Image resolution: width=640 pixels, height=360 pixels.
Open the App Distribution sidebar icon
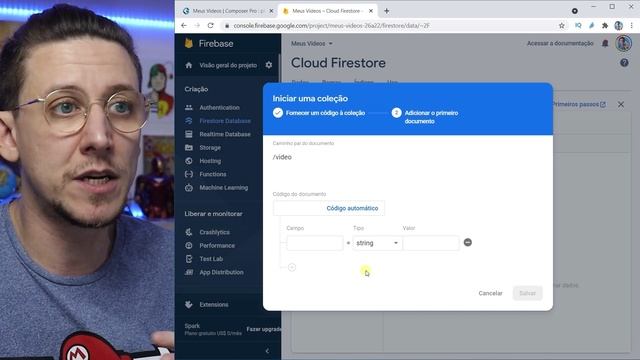coord(189,272)
